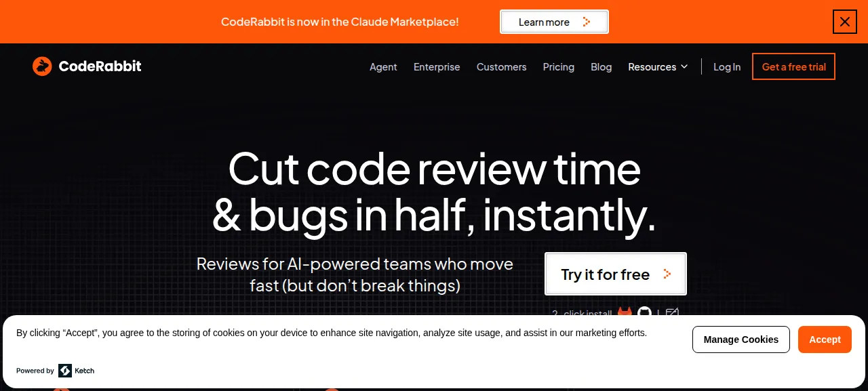Go to the Enterprise page

(x=437, y=66)
